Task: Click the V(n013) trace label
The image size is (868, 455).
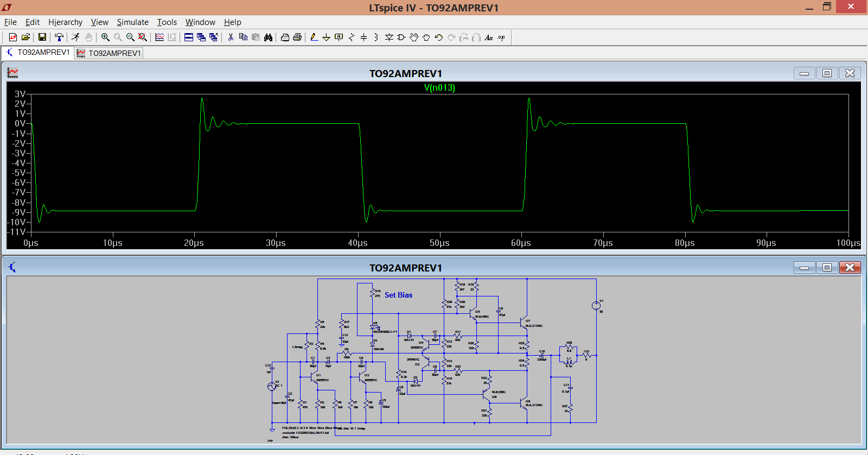Action: point(439,87)
